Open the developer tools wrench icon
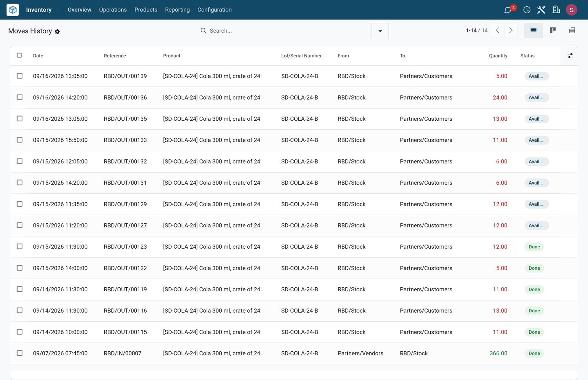This screenshot has width=588, height=380. [541, 10]
